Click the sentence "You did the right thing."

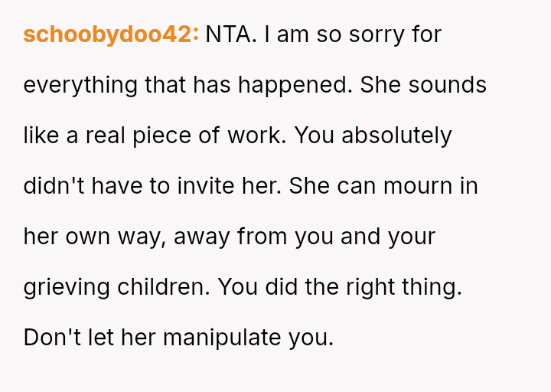coord(340,287)
